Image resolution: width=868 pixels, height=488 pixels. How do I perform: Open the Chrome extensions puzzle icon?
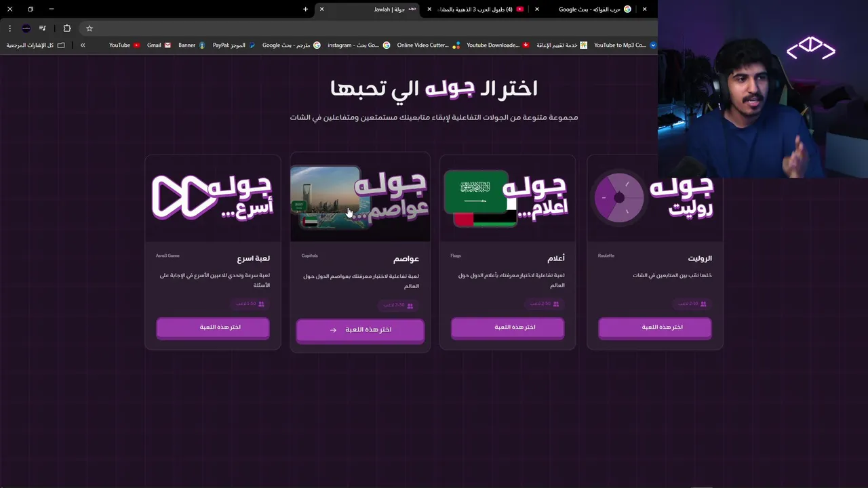(66, 28)
